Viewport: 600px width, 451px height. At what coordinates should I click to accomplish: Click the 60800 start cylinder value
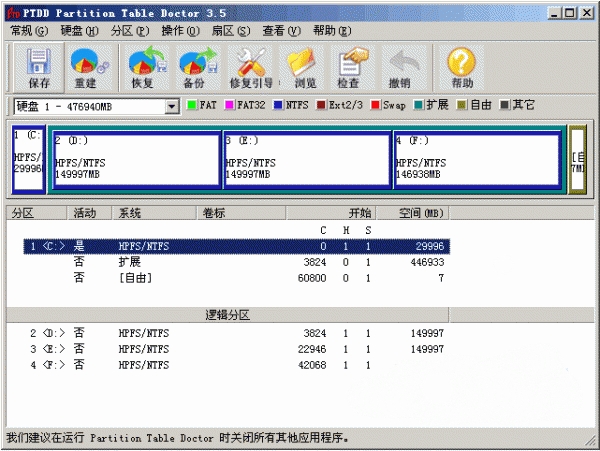coord(312,278)
